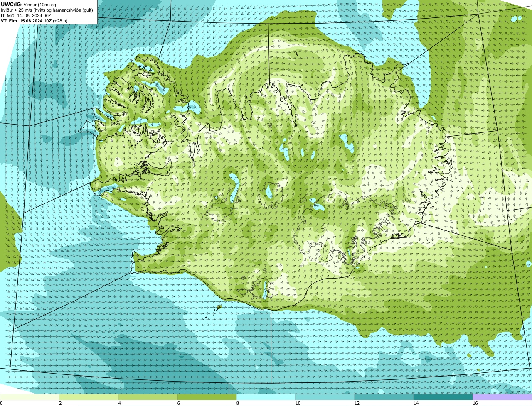Viewport: 532px width, 406px height.
Task: Click the legend tick label '4'
Action: (120, 403)
